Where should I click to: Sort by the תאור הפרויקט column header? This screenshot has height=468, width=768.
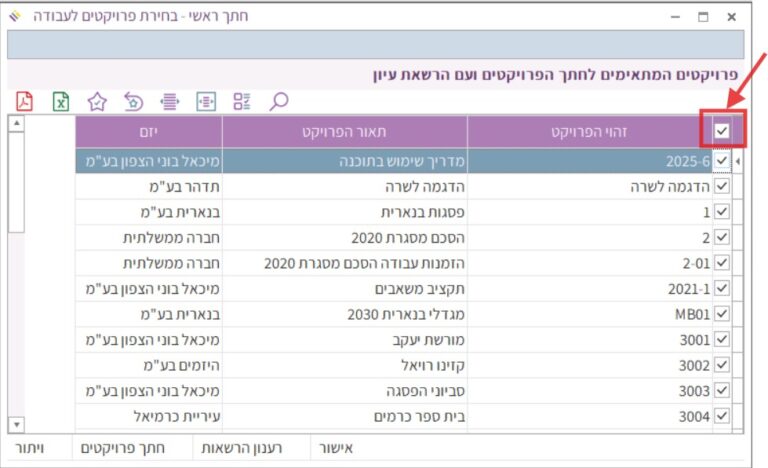click(344, 131)
